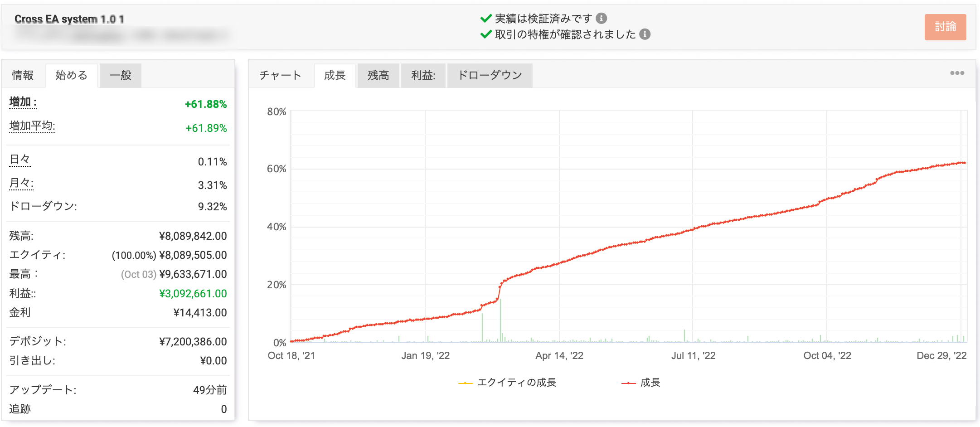Select the 利益: chart tab
Screen dimensions: 980x427
(423, 75)
